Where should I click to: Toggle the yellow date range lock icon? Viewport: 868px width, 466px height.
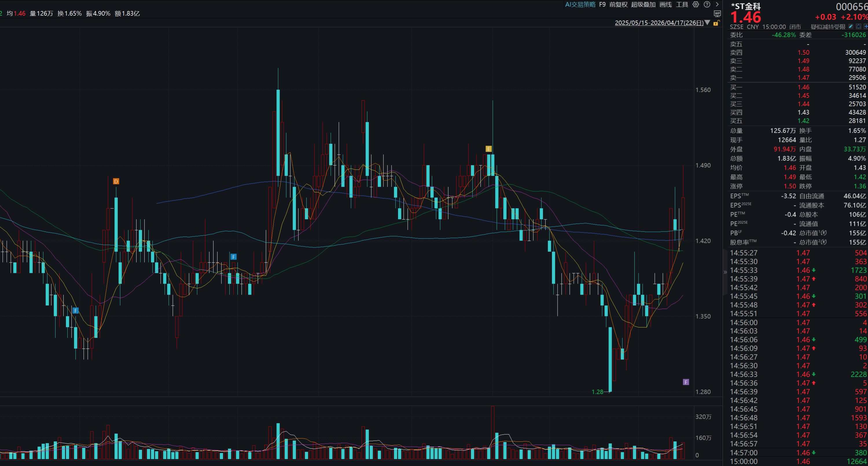click(x=717, y=23)
